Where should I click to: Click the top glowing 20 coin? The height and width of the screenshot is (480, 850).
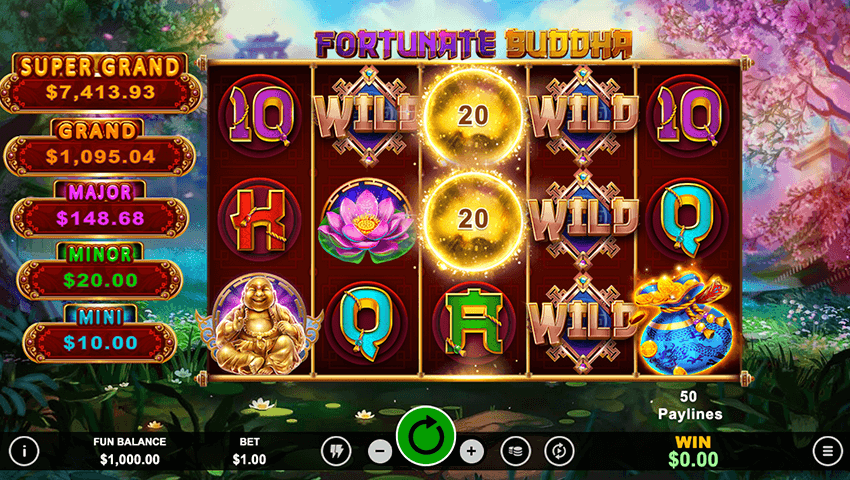[x=473, y=116]
